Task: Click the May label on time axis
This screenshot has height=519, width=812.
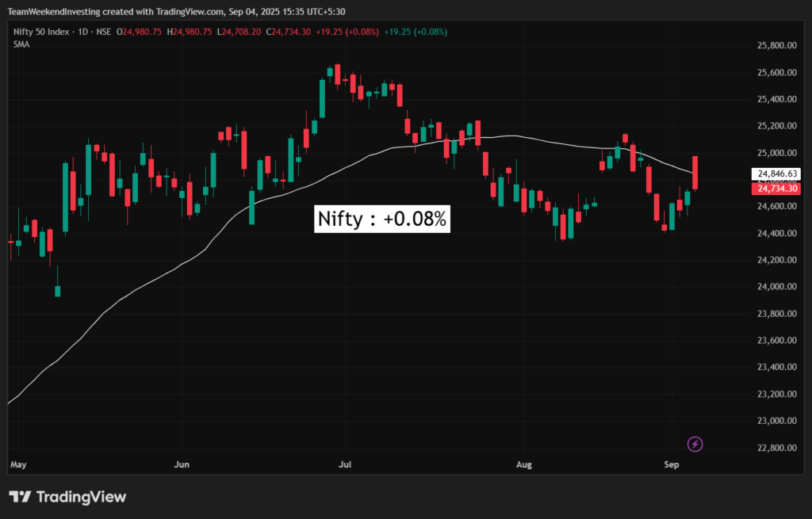Action: 18,464
